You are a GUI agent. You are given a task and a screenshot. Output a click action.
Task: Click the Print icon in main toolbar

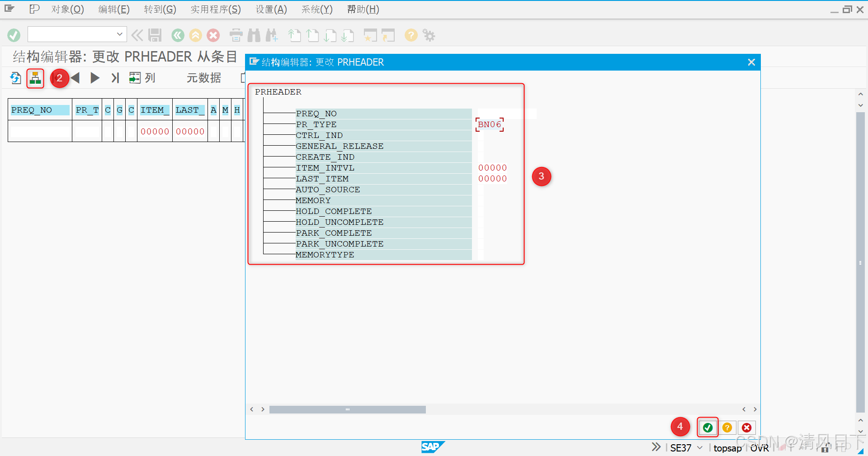point(236,35)
